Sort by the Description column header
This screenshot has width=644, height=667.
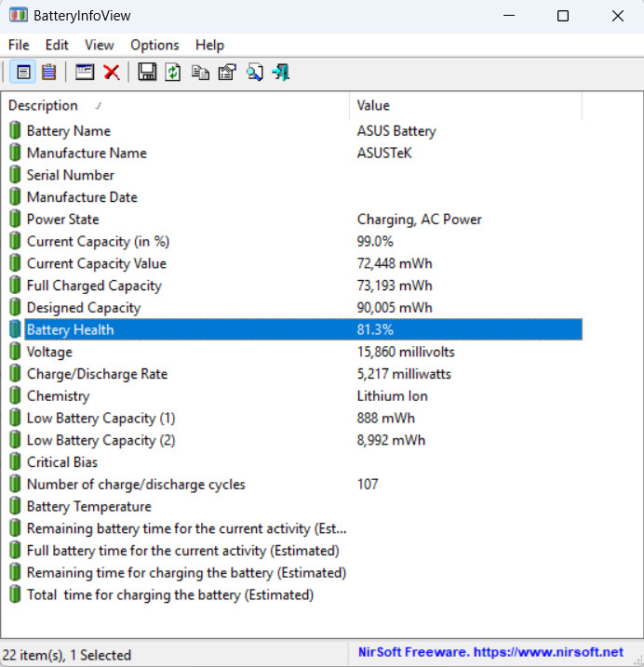point(175,105)
